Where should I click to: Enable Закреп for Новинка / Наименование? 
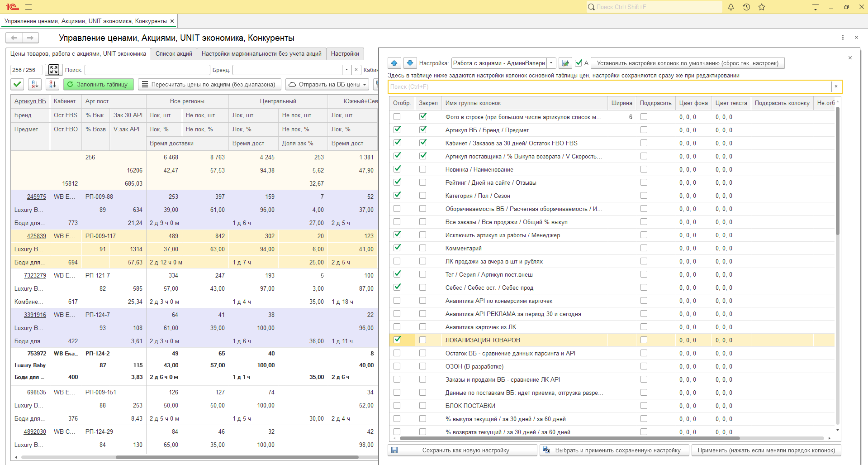423,169
